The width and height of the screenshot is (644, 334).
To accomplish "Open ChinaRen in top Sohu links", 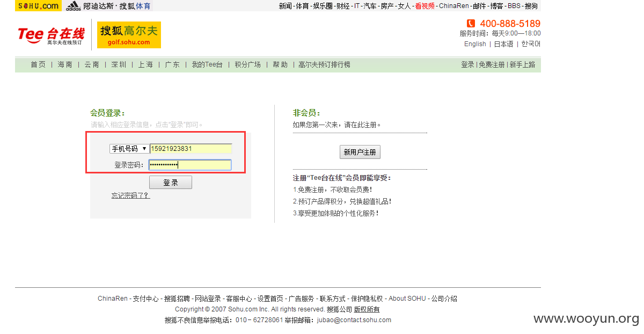I will click(453, 6).
